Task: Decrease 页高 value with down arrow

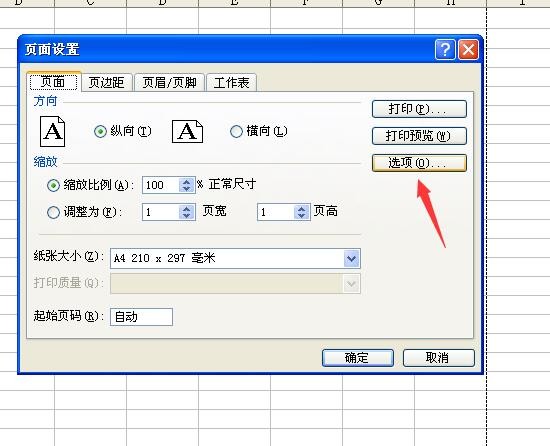Action: tap(302, 216)
